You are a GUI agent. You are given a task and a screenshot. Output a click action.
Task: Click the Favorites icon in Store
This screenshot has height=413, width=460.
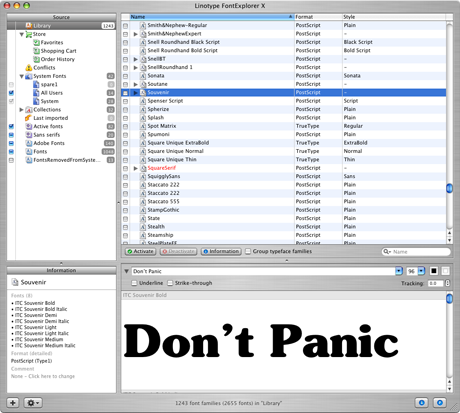click(x=36, y=42)
